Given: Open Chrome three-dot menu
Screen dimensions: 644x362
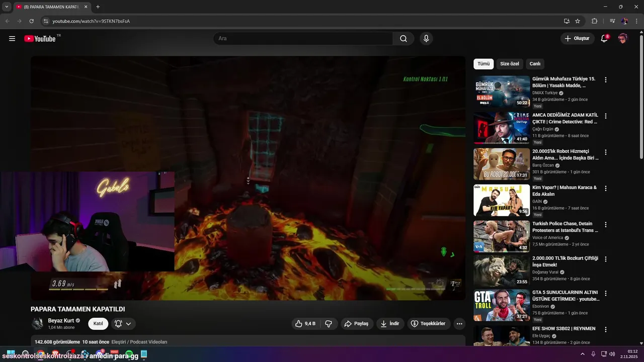Looking at the screenshot, I should [x=635, y=21].
